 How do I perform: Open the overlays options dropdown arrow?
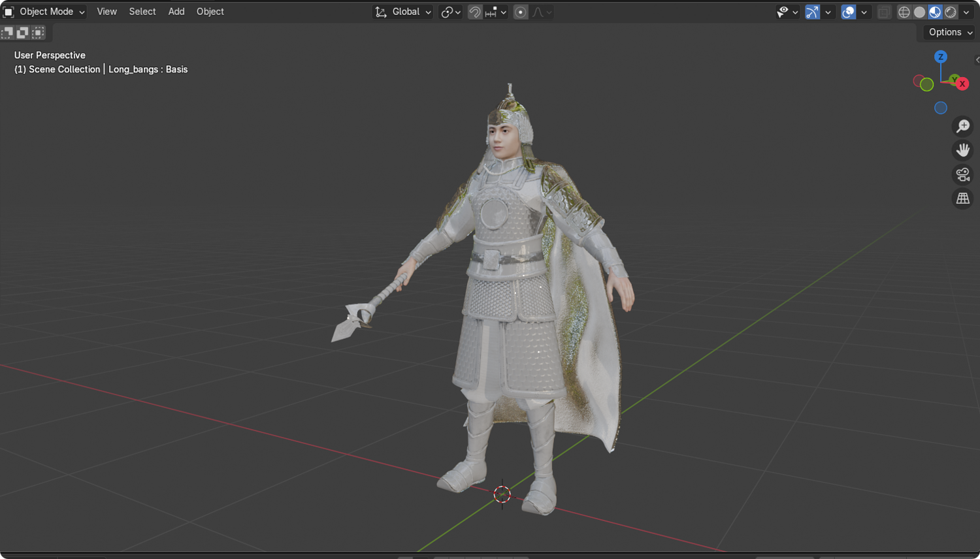(x=864, y=12)
